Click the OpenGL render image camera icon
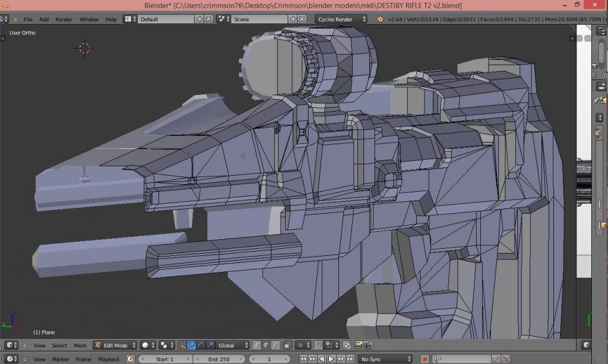Screen dimensions: 608x364 [x=359, y=346]
